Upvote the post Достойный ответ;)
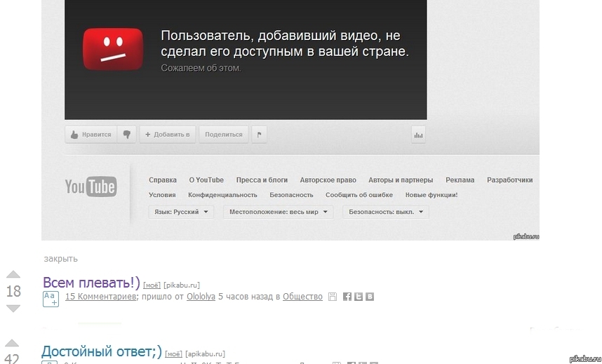Image resolution: width=602 pixels, height=364 pixels. click(x=12, y=343)
